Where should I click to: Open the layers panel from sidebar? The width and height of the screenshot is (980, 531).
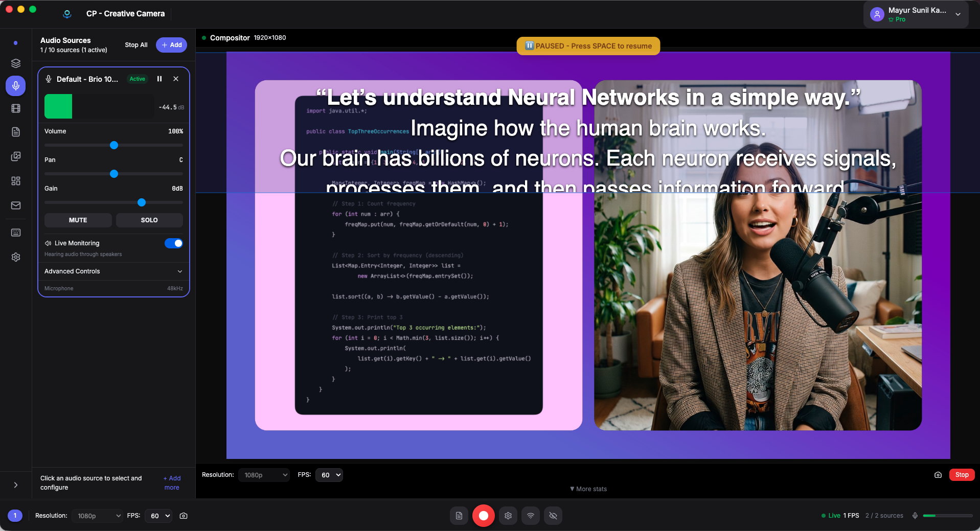tap(16, 63)
